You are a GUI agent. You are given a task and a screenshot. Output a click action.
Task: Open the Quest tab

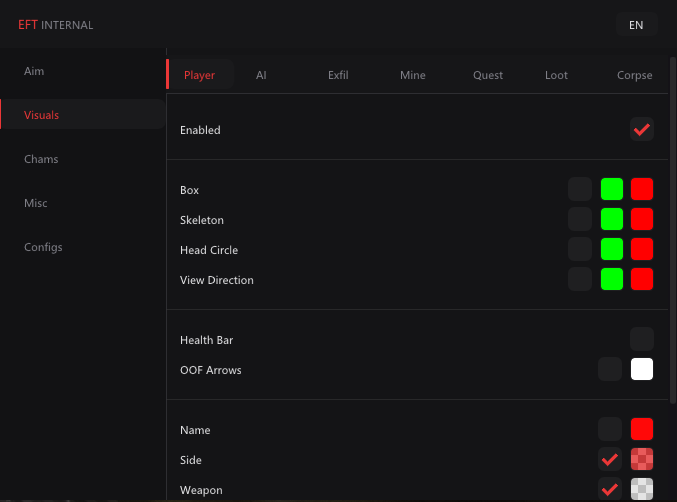[488, 75]
